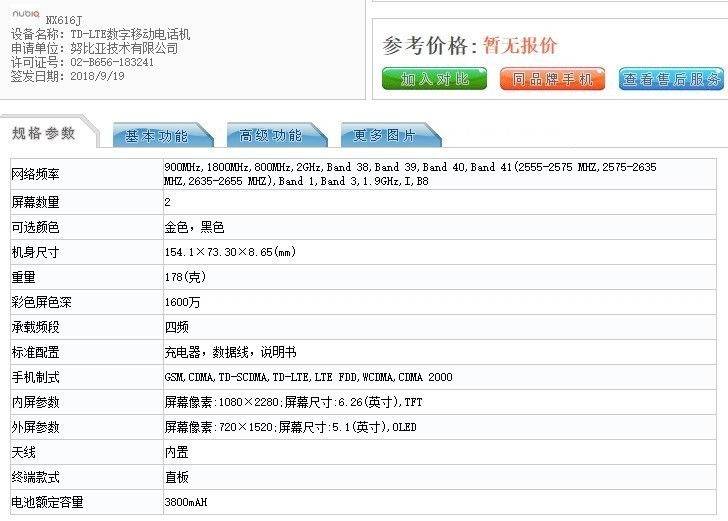Click the 可选颜色 value 金色，黑色
The height and width of the screenshot is (521, 728).
pos(194,227)
